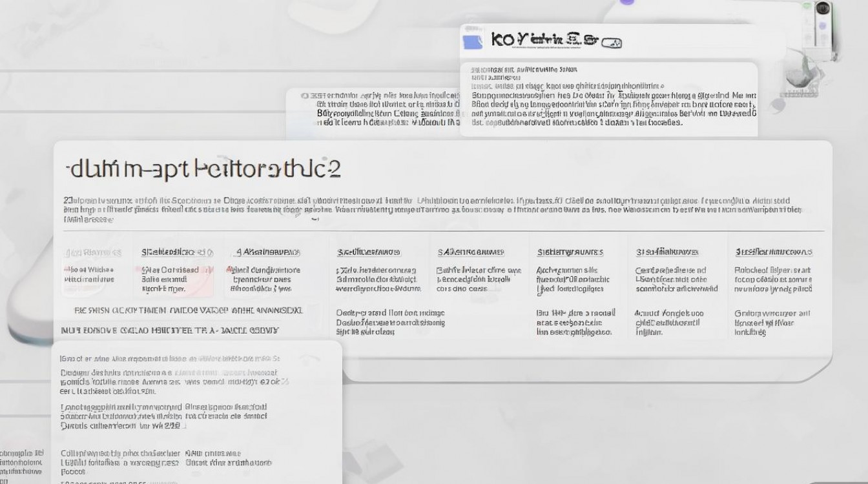868x484 pixels.
Task: Click the blue square icon beside the KO title
Action: (473, 42)
